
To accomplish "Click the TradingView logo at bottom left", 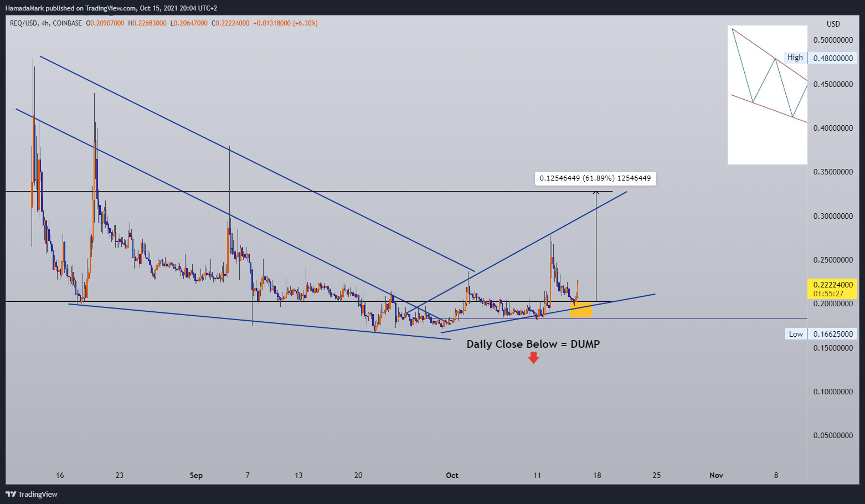I will point(32,494).
